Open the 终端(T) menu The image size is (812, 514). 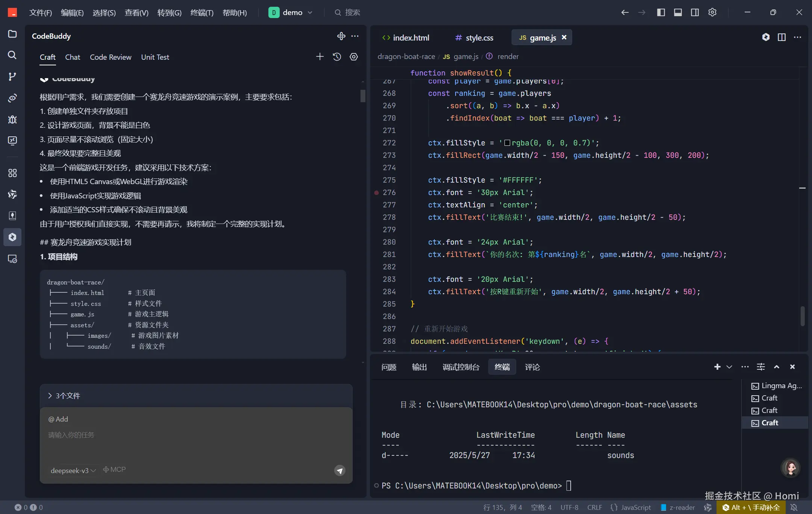tap(201, 13)
